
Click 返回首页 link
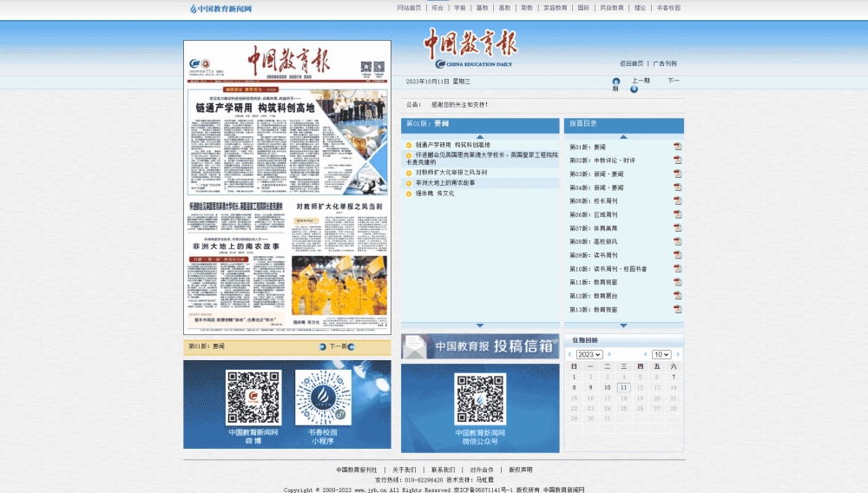pos(631,63)
